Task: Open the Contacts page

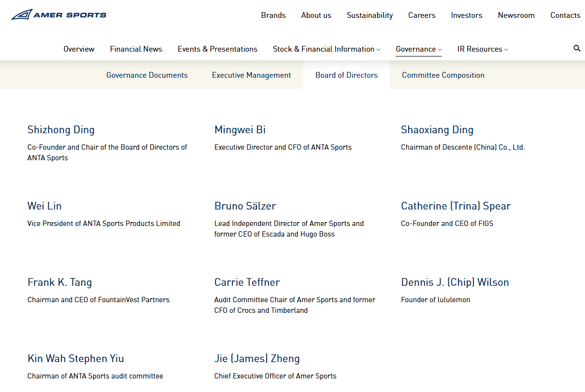Action: point(565,15)
